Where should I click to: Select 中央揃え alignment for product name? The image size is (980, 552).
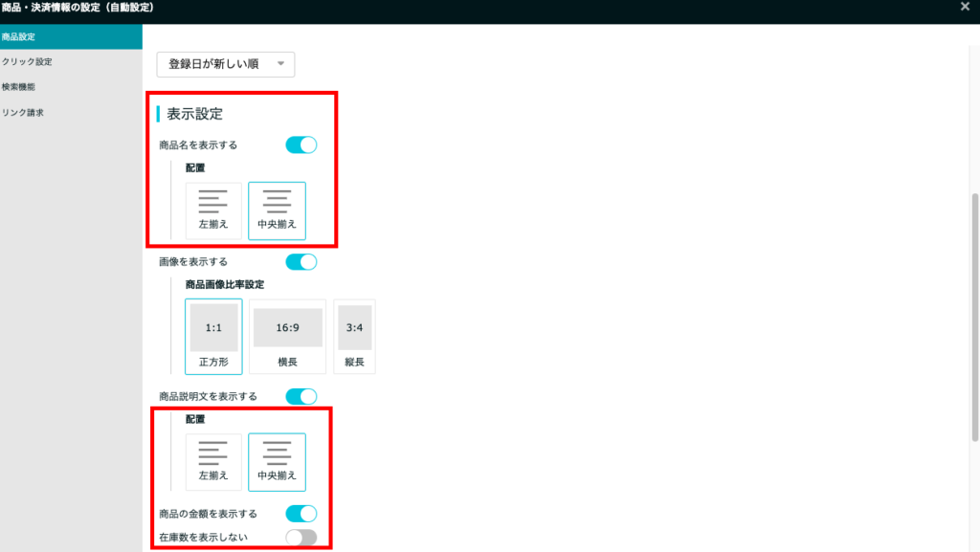pyautogui.click(x=277, y=210)
